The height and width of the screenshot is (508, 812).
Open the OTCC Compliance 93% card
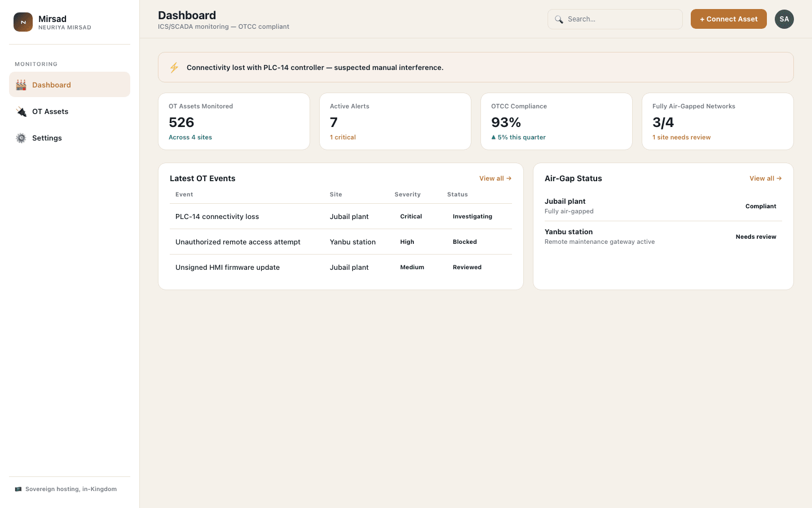pyautogui.click(x=557, y=121)
